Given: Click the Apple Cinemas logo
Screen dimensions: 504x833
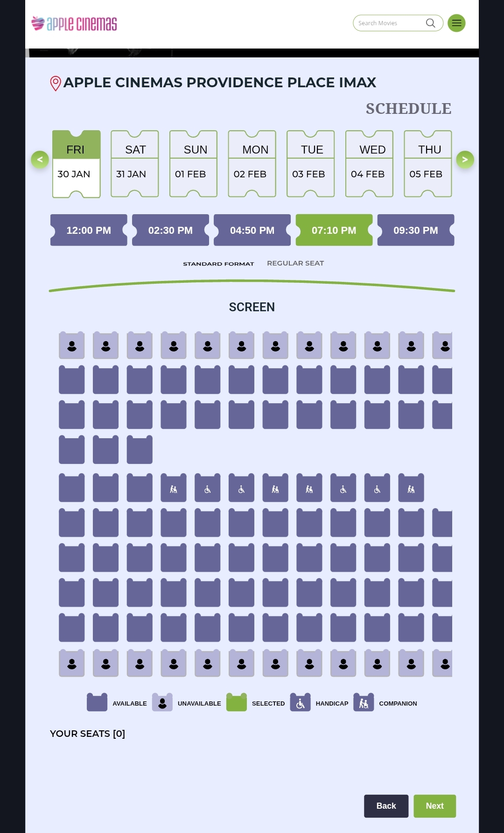Looking at the screenshot, I should pyautogui.click(x=74, y=23).
